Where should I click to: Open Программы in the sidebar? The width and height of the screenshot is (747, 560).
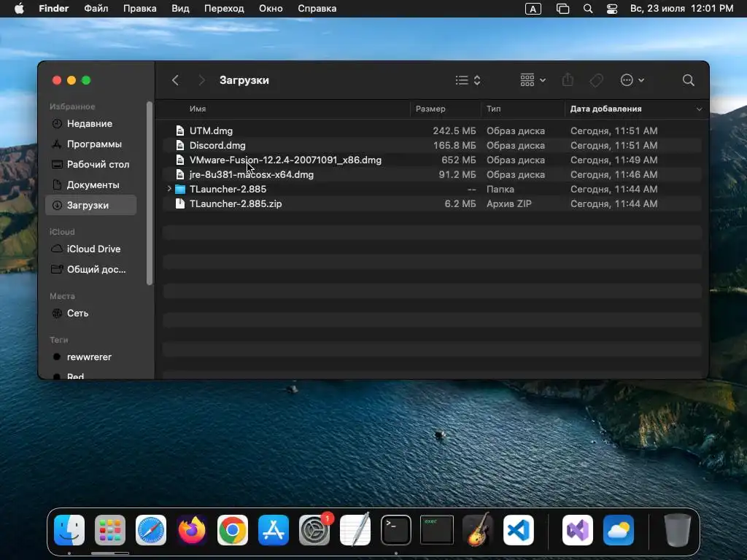point(90,144)
